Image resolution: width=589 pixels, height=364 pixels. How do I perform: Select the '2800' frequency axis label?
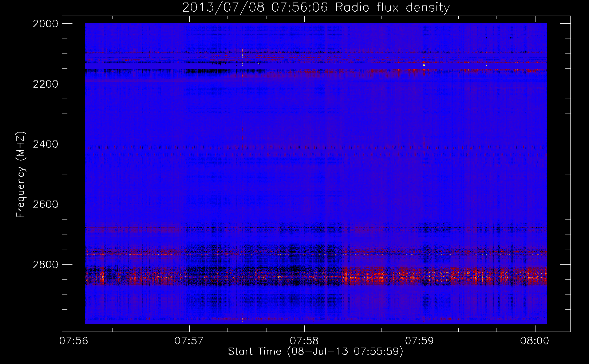(x=46, y=265)
